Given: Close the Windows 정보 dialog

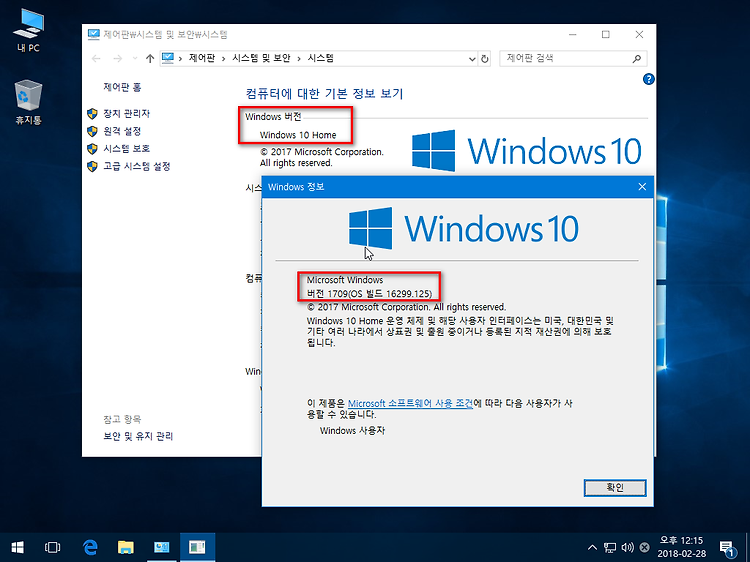Looking at the screenshot, I should click(x=642, y=187).
